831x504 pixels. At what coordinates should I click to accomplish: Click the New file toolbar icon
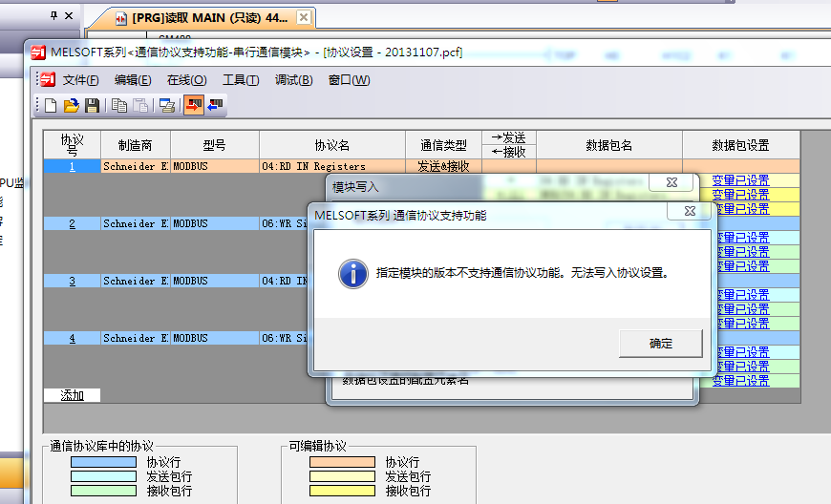[52, 106]
